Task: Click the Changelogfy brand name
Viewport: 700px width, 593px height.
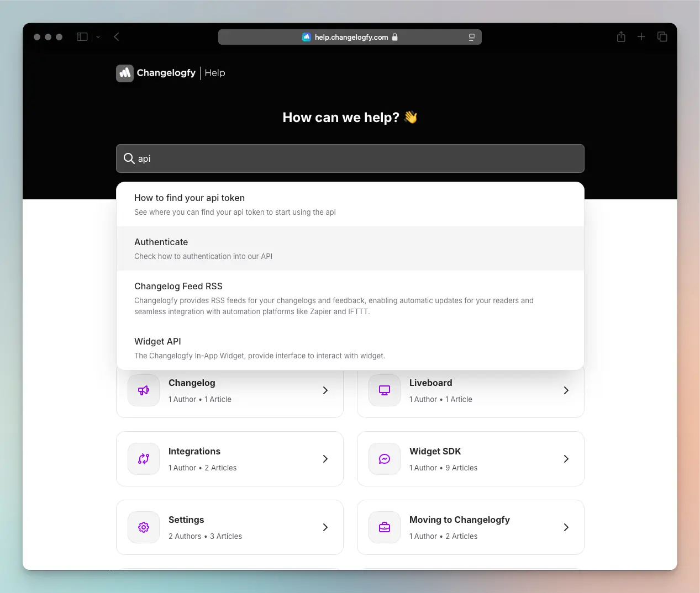Action: pyautogui.click(x=166, y=73)
